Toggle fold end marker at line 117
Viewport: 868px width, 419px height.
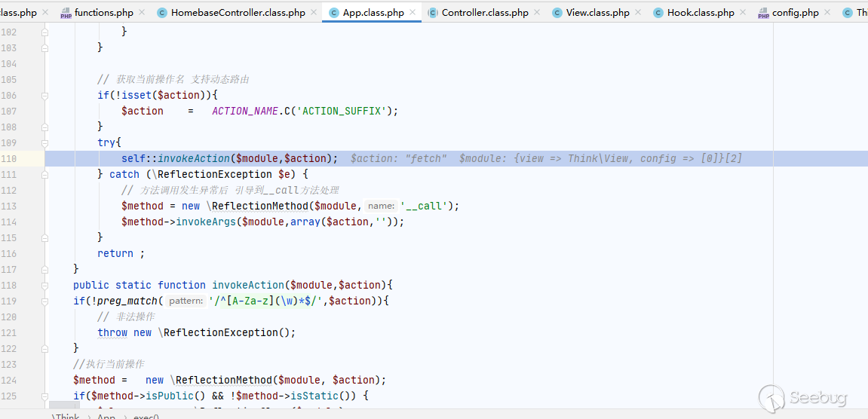44,269
